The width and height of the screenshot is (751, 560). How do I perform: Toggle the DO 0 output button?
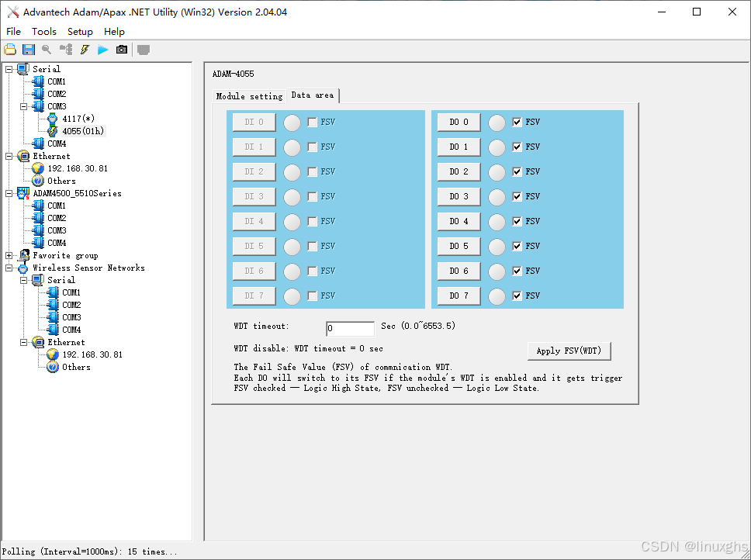click(x=459, y=122)
